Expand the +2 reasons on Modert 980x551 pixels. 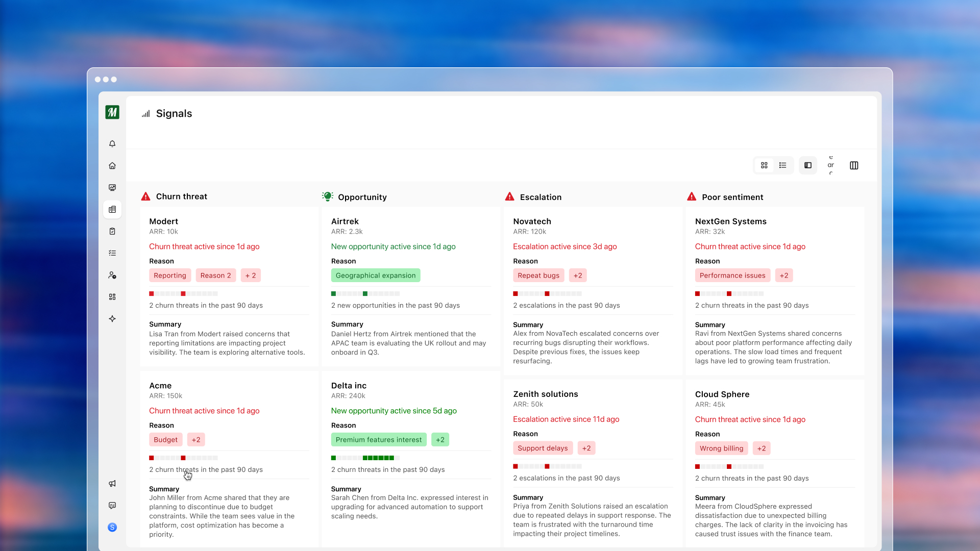[251, 275]
